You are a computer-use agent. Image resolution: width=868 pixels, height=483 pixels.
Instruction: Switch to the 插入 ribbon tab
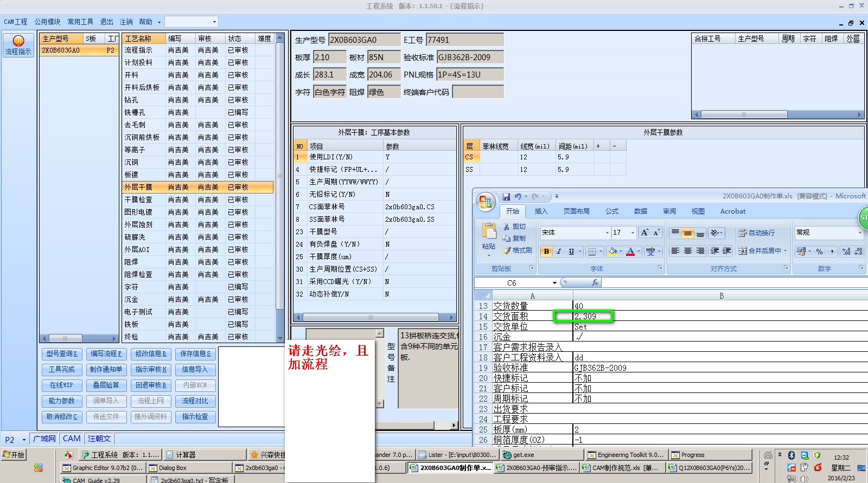pos(541,211)
